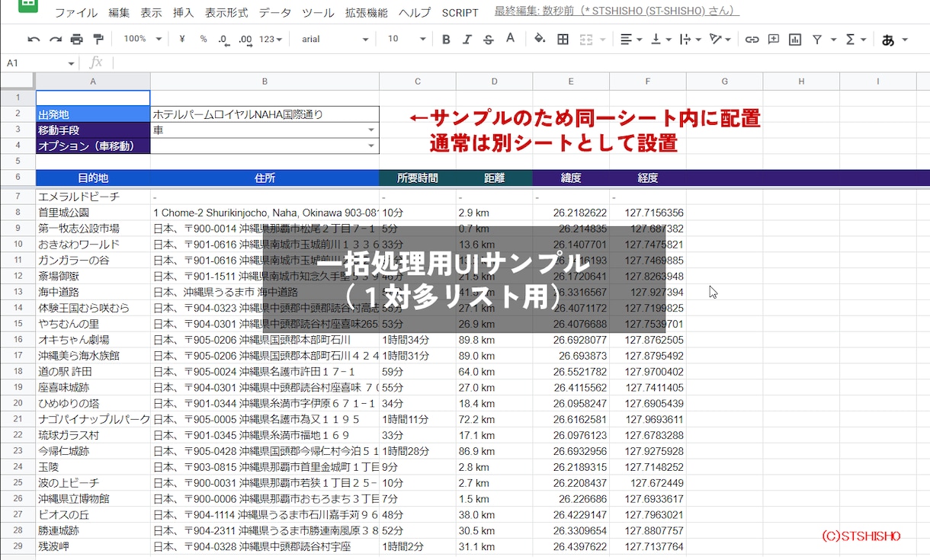Format as currency with the ¥ icon
Viewport: 930px width, 560px height.
(182, 39)
